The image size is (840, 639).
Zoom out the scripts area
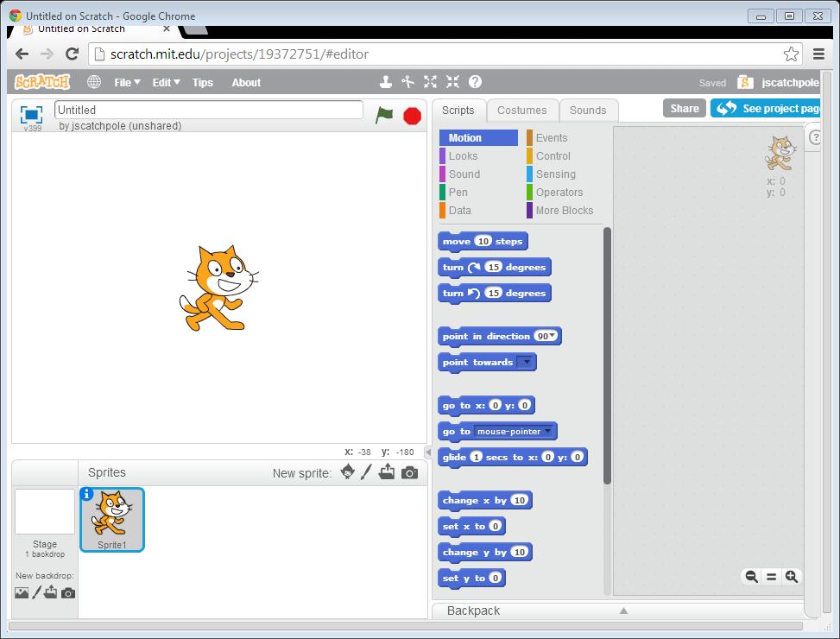pyautogui.click(x=752, y=577)
